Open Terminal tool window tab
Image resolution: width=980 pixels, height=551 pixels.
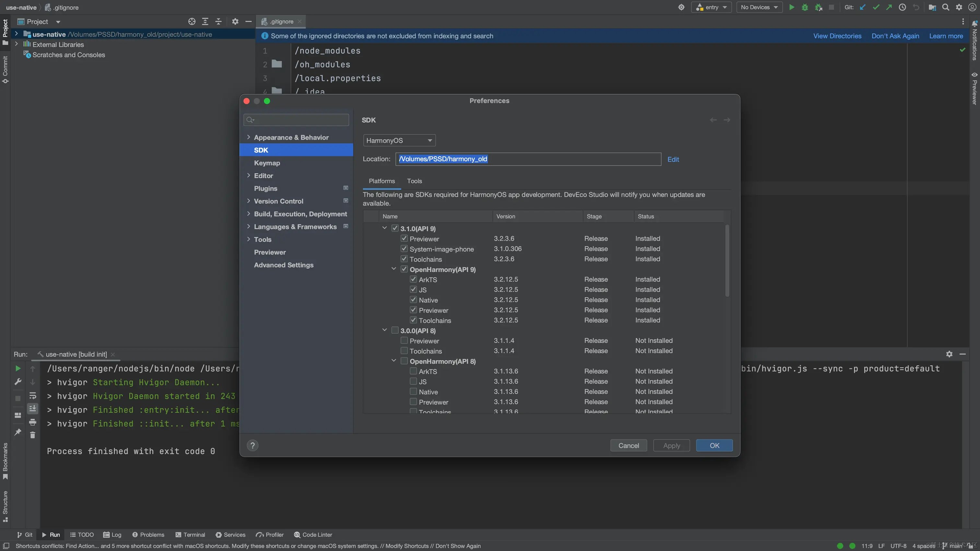pos(190,535)
